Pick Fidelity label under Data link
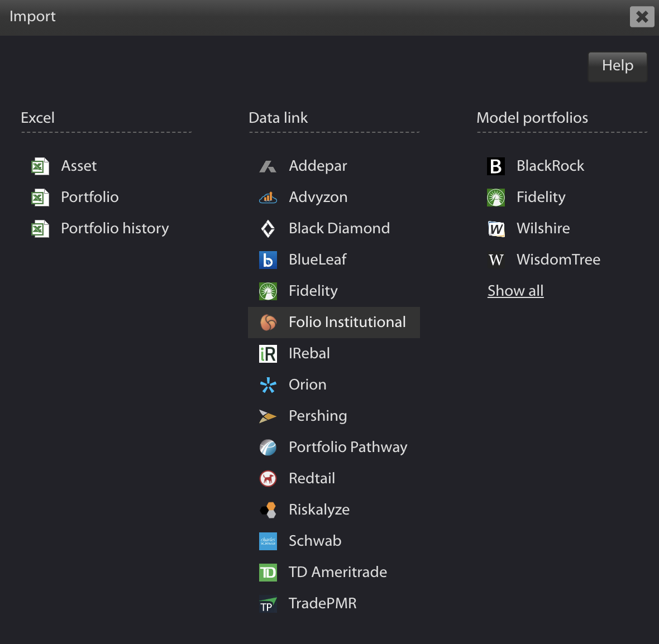Screen dimensions: 659x644 point(313,291)
